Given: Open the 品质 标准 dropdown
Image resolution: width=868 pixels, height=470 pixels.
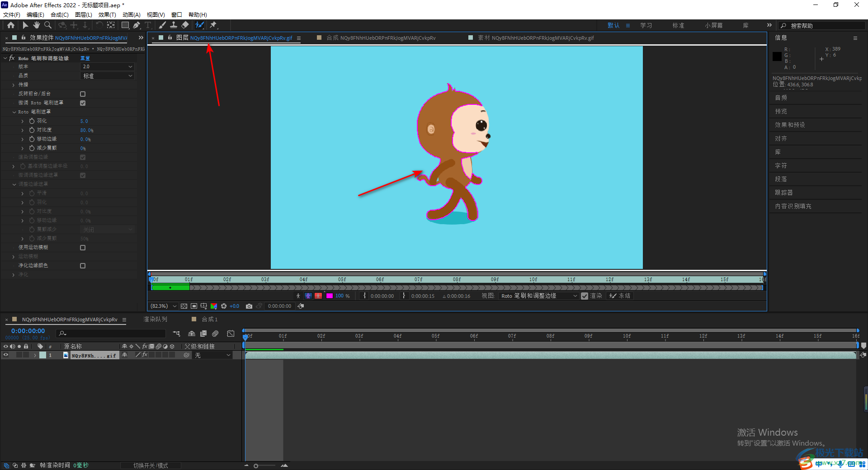Looking at the screenshot, I should (108, 76).
